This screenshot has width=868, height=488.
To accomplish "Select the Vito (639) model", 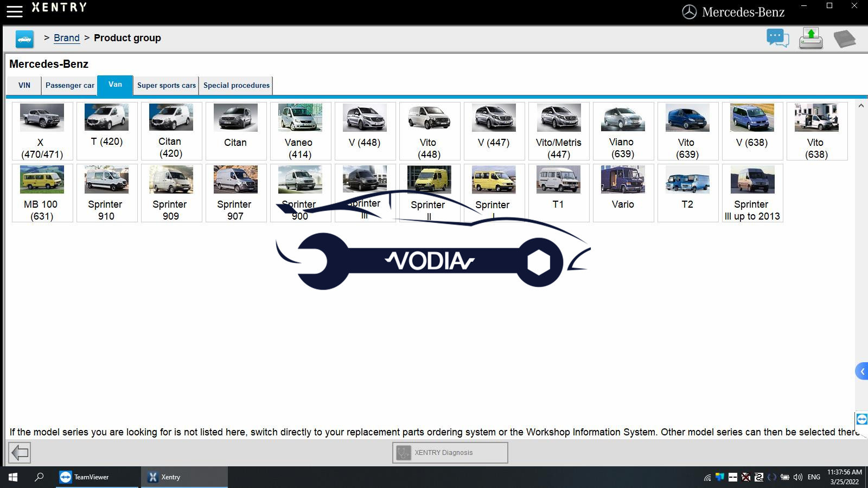I will [688, 131].
